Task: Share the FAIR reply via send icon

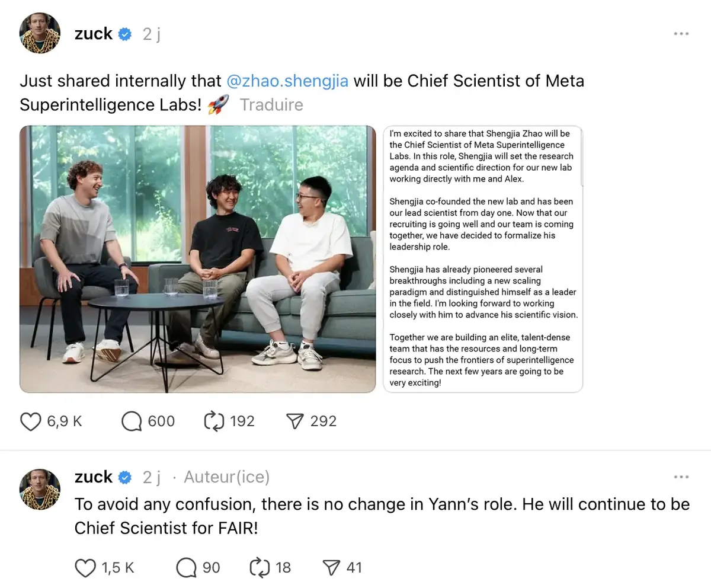Action: [x=331, y=568]
